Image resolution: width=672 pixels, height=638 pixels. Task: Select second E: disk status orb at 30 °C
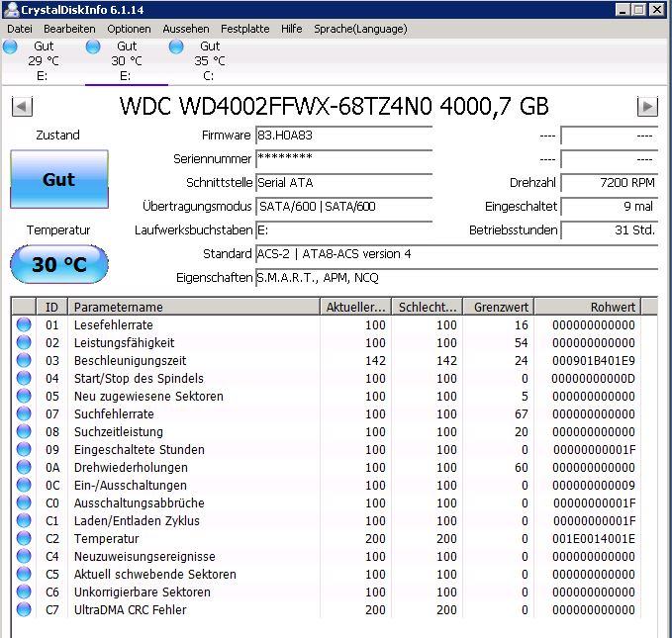pos(93,46)
